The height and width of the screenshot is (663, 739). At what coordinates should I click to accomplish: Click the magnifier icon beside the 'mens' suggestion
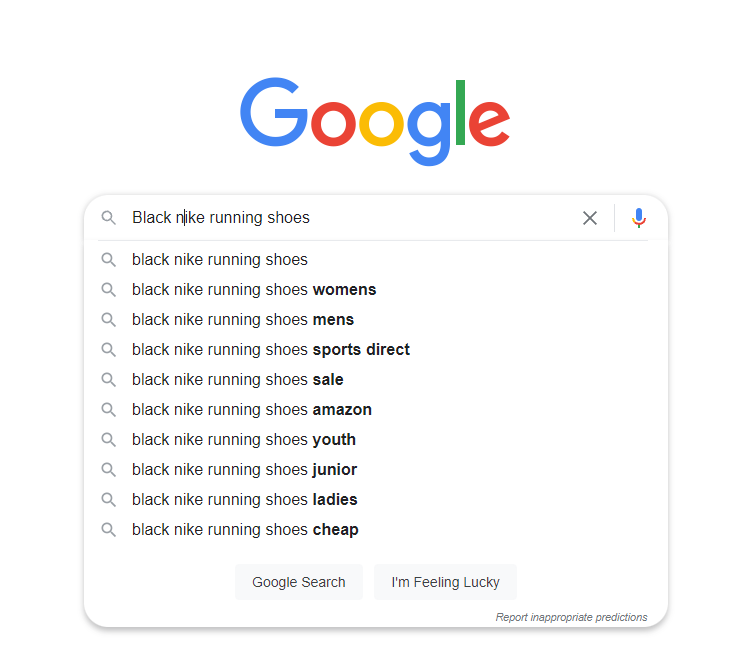(109, 320)
